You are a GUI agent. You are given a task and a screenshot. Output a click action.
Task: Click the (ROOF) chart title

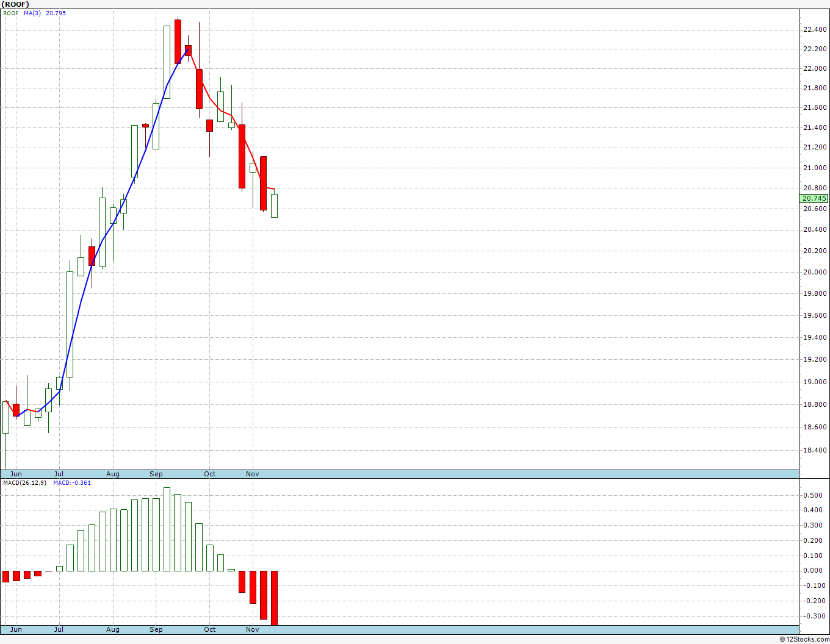(15, 4)
